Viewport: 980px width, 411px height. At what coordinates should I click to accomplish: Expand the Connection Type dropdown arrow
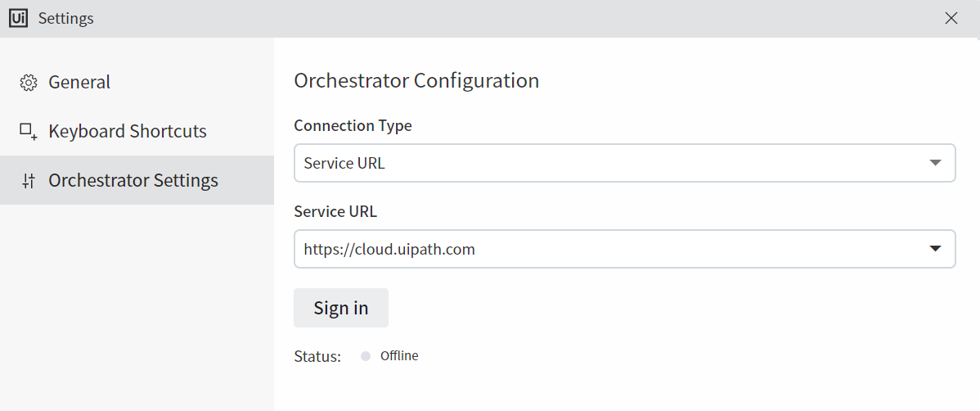click(x=936, y=163)
